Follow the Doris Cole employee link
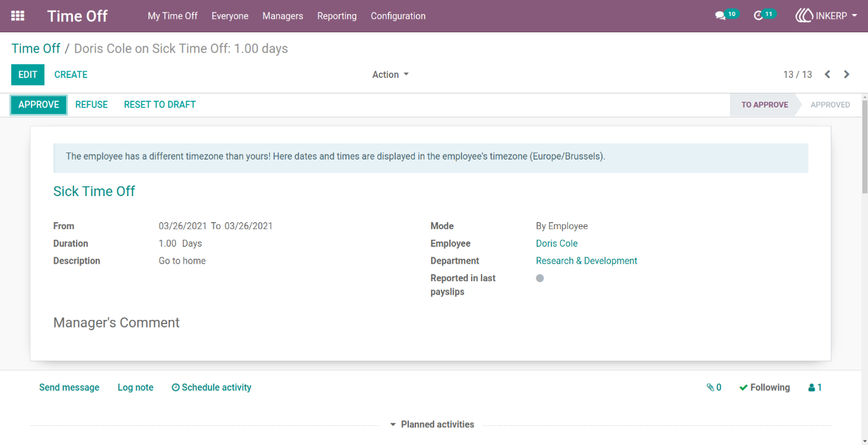Viewport: 868px width, 445px height. [557, 243]
